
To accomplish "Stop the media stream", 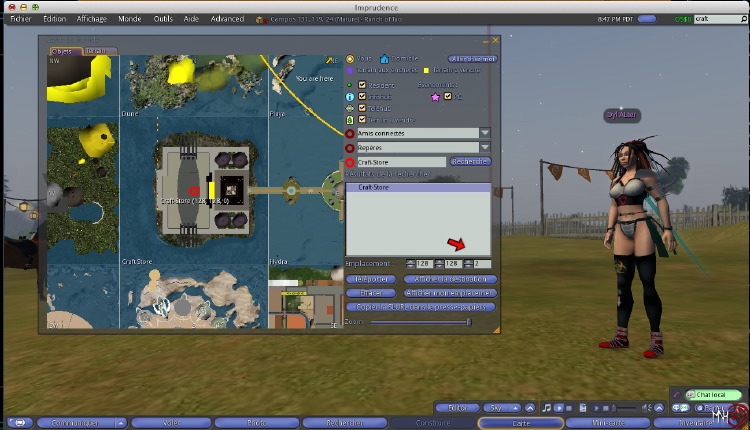I will click(606, 408).
